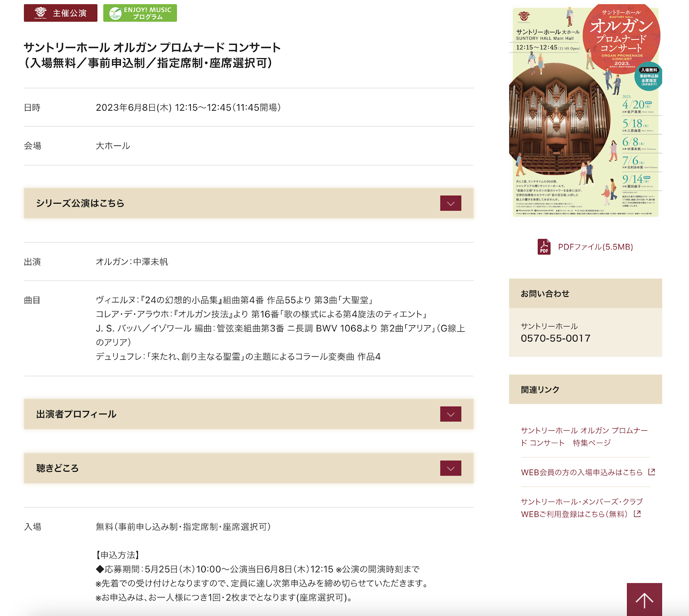Click the 先着での受け付け note line

coord(263,584)
